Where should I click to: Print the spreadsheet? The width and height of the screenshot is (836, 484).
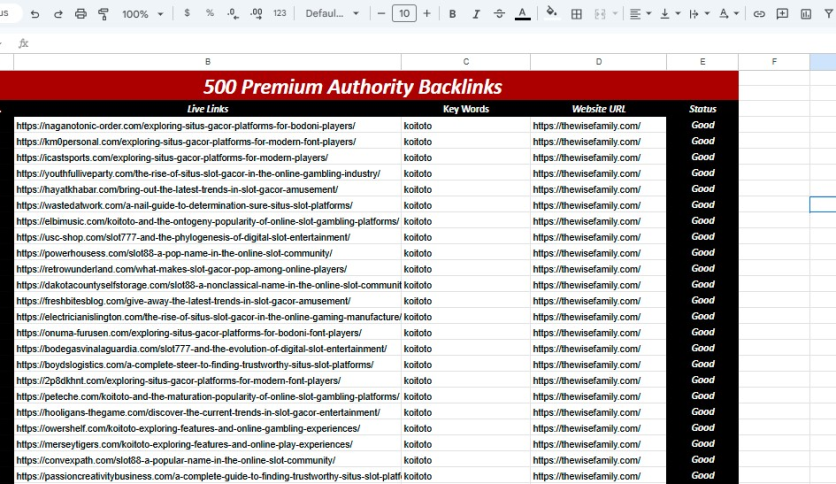point(81,14)
